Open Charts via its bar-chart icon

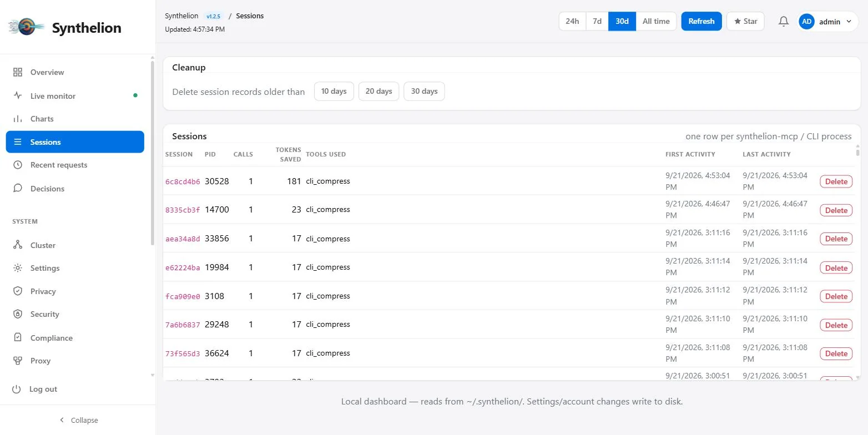18,119
